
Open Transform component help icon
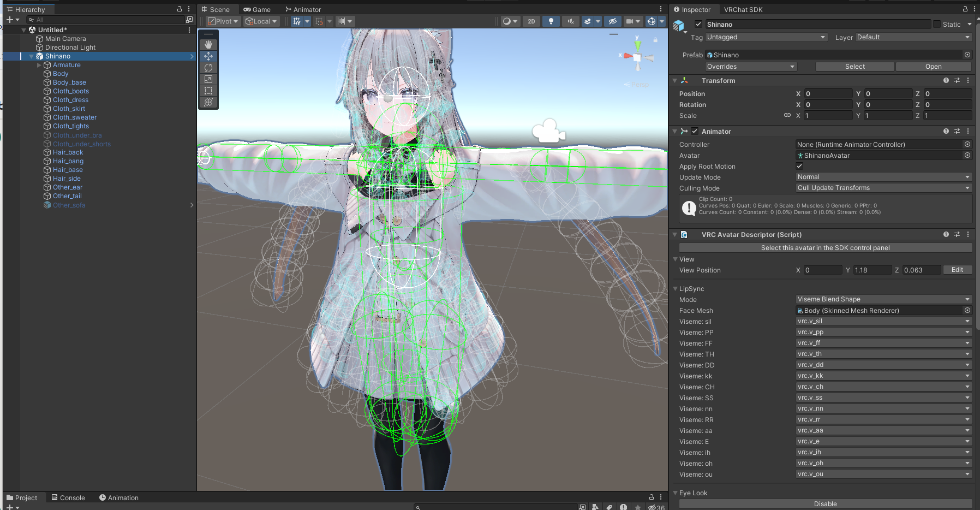click(946, 80)
